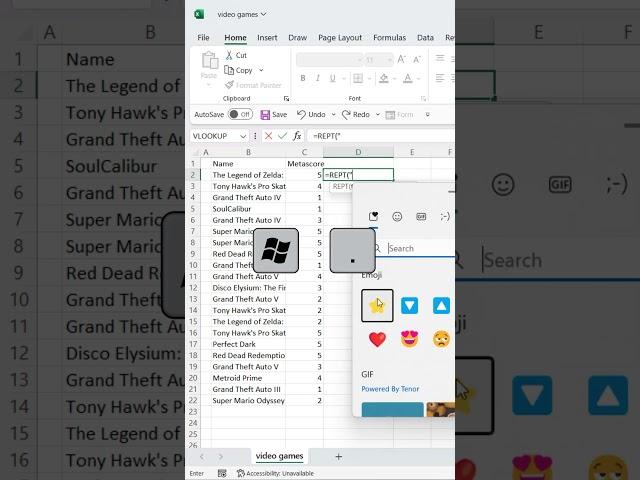Open Insert Function fx dialog
Viewport: 640px width, 480px height.
[x=297, y=136]
